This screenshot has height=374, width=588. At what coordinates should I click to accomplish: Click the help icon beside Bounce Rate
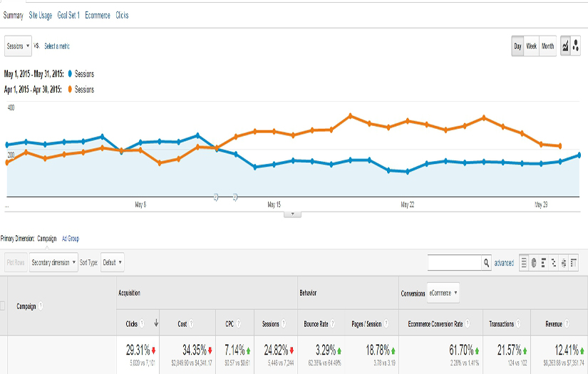click(331, 324)
